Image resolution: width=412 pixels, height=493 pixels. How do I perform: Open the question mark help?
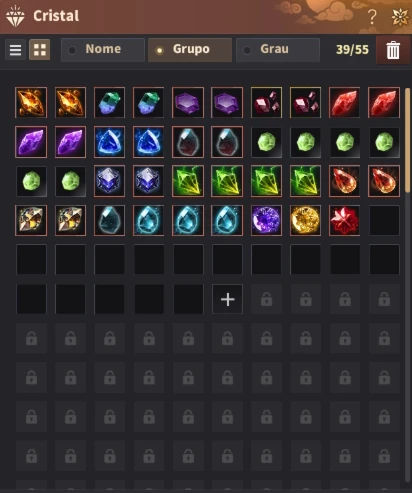[x=372, y=17]
